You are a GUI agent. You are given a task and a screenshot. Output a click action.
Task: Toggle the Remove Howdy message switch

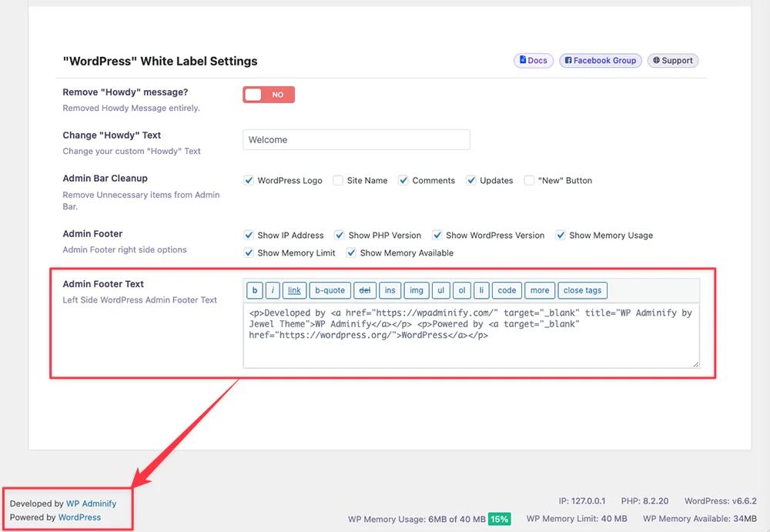(269, 95)
